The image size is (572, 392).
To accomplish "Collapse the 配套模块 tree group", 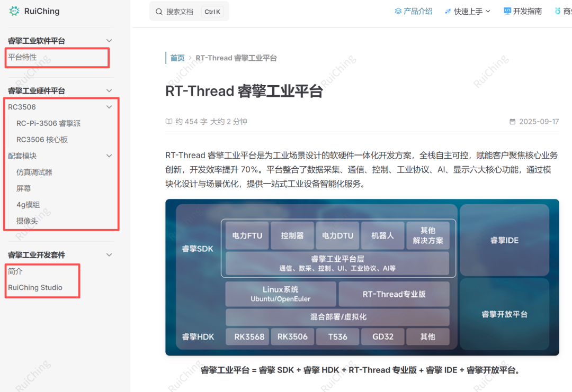I will pos(109,156).
